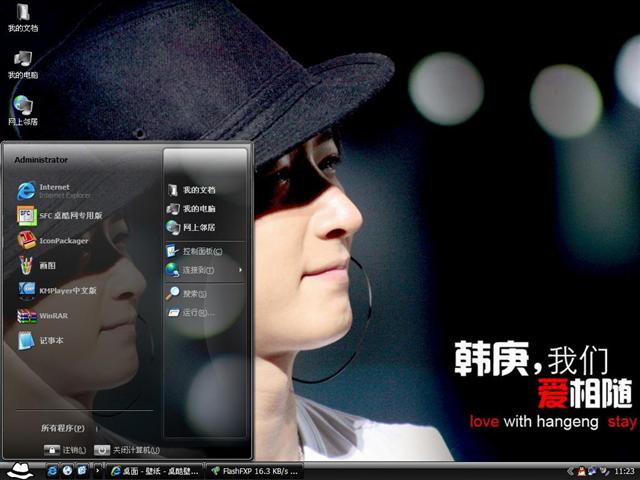Screen dimensions: 640x480
Task: Launch IconPackager from Start menu
Action: point(53,240)
